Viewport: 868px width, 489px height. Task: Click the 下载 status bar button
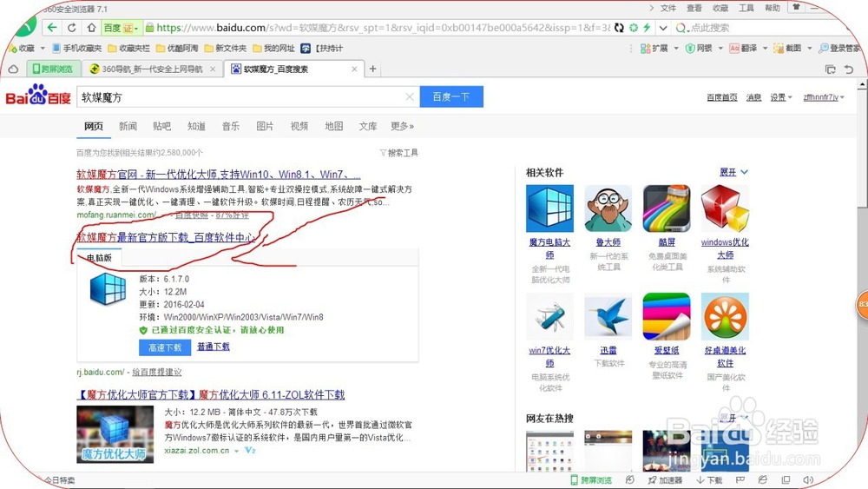(x=709, y=480)
